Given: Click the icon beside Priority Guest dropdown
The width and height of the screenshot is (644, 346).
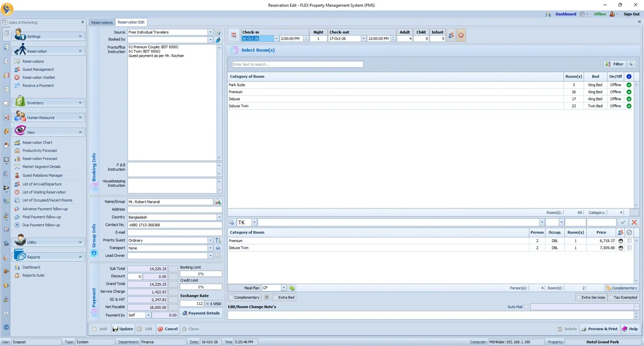Looking at the screenshot, I should 218,241.
